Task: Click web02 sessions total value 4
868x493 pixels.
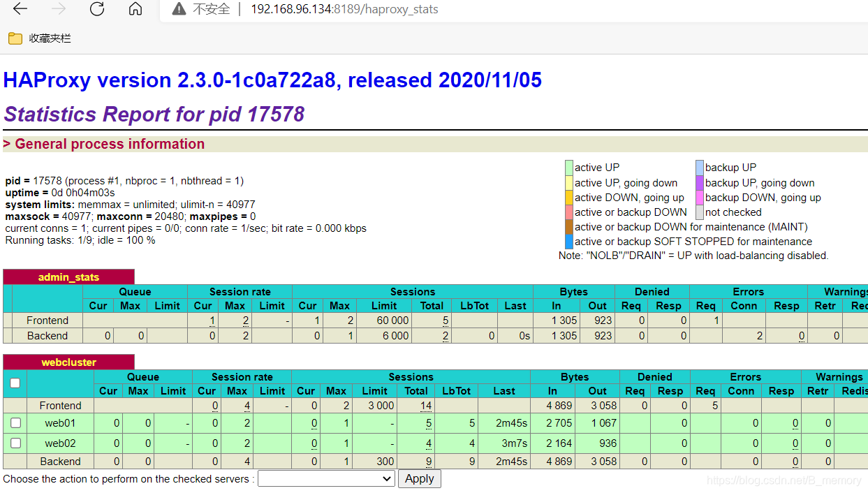Action: pos(429,443)
